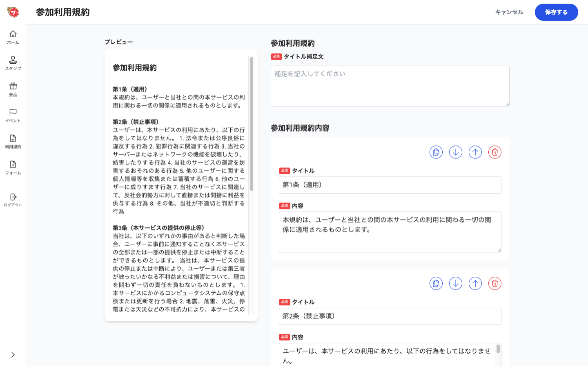Click the タイトル補足文 input area
This screenshot has width=588, height=367.
point(390,86)
